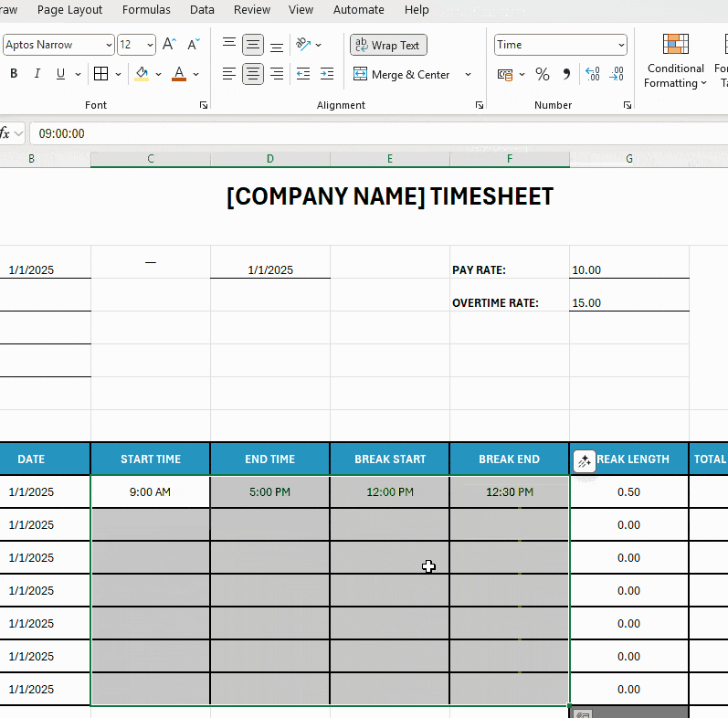This screenshot has width=728, height=718.
Task: Open the View tab
Action: click(301, 10)
